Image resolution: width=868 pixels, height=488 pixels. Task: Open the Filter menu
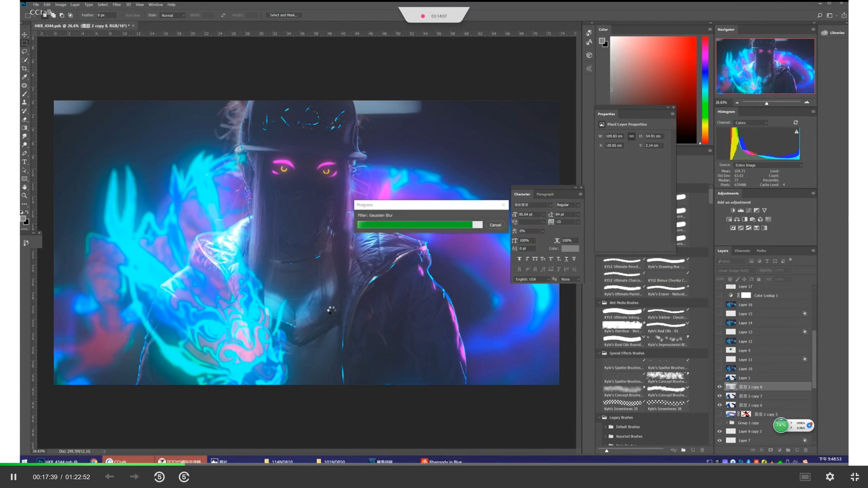[x=117, y=4]
